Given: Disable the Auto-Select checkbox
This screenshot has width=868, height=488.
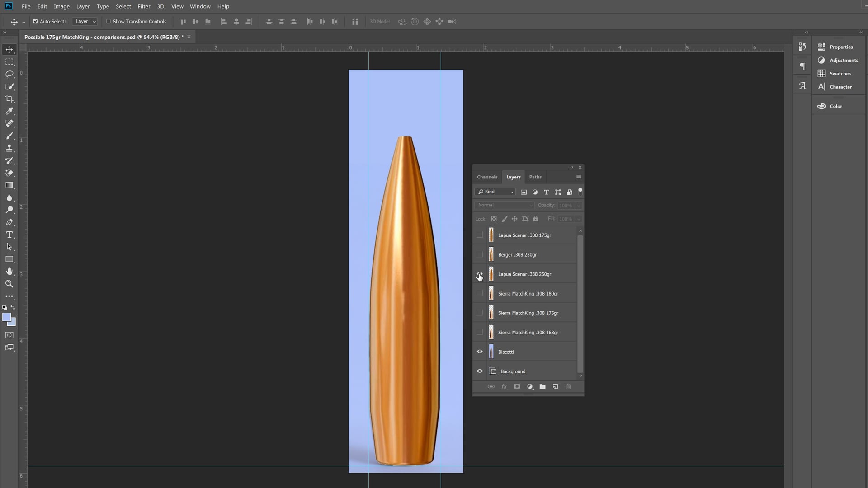Looking at the screenshot, I should click(35, 21).
